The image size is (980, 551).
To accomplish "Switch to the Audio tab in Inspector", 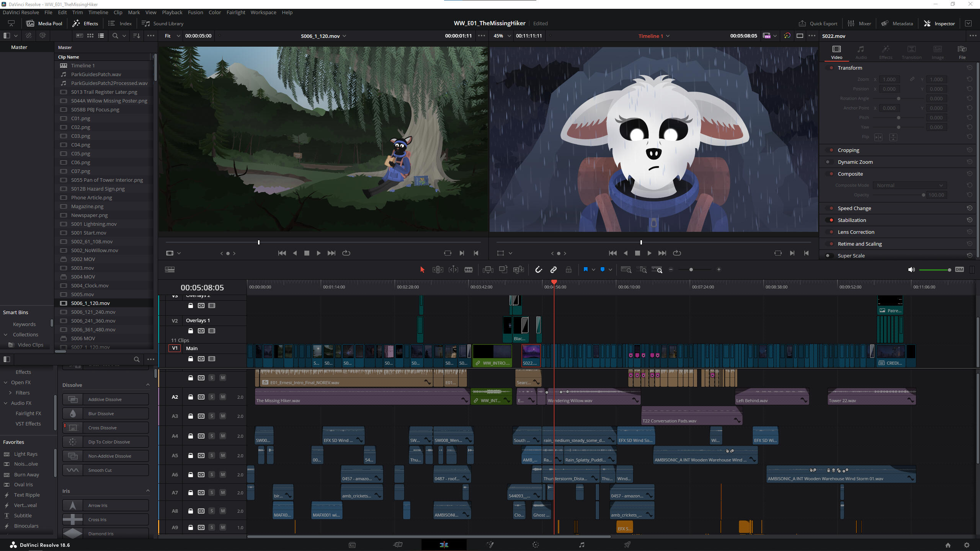I will pyautogui.click(x=861, y=52).
